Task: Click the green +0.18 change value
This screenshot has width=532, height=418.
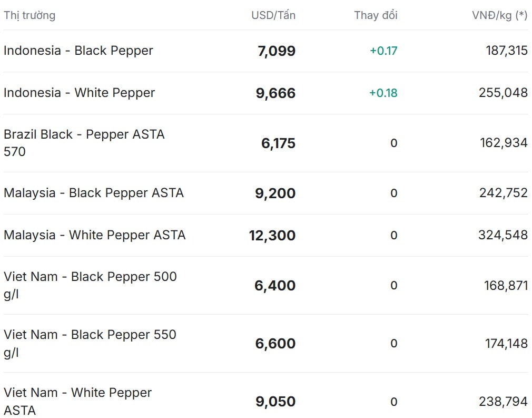Action: (x=383, y=93)
